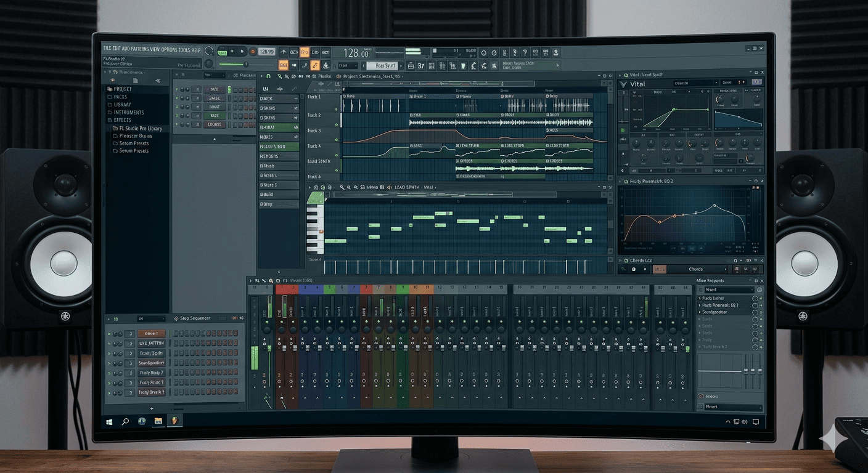This screenshot has width=868, height=473.
Task: Click the Step Sequencer title label
Action: pos(195,318)
